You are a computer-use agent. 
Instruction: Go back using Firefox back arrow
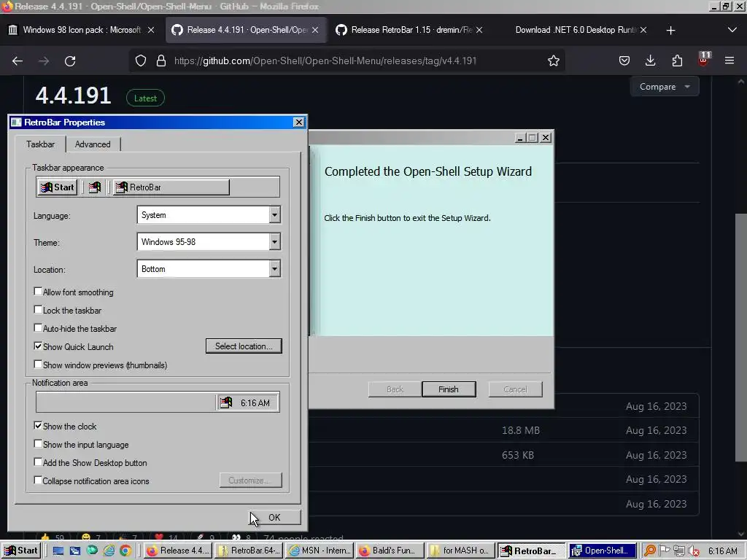pyautogui.click(x=18, y=61)
